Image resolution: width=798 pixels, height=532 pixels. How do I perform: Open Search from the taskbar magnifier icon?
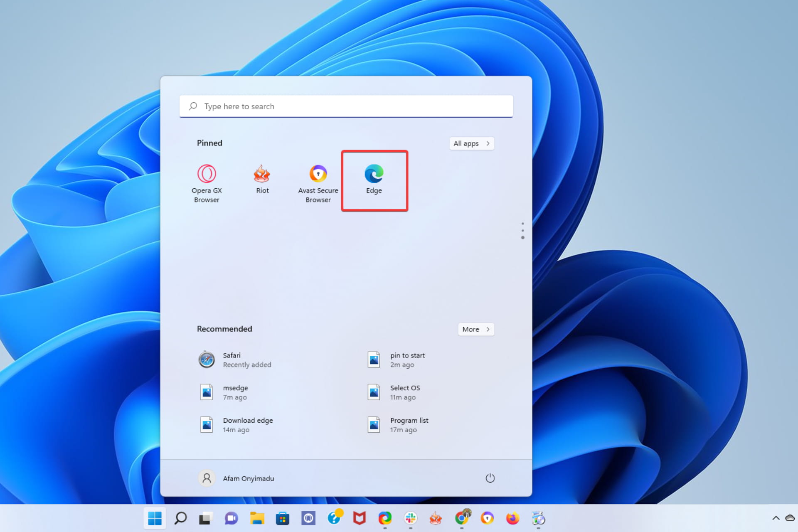pos(180,518)
